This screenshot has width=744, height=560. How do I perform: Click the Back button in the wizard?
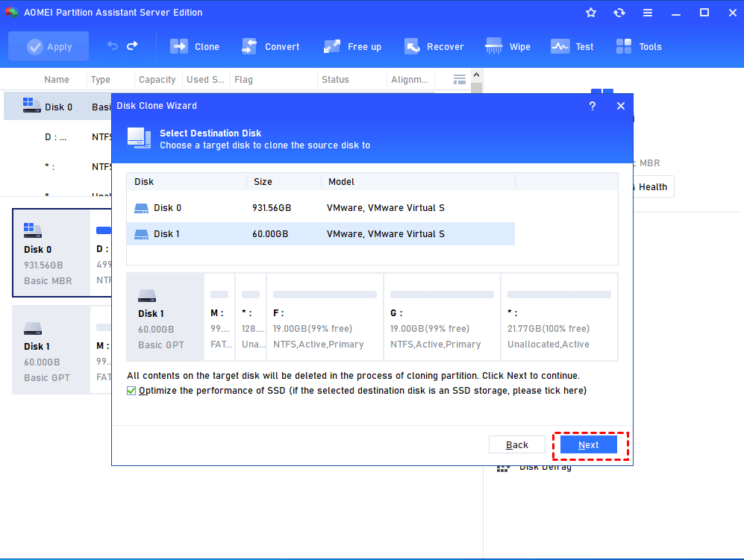tap(517, 444)
